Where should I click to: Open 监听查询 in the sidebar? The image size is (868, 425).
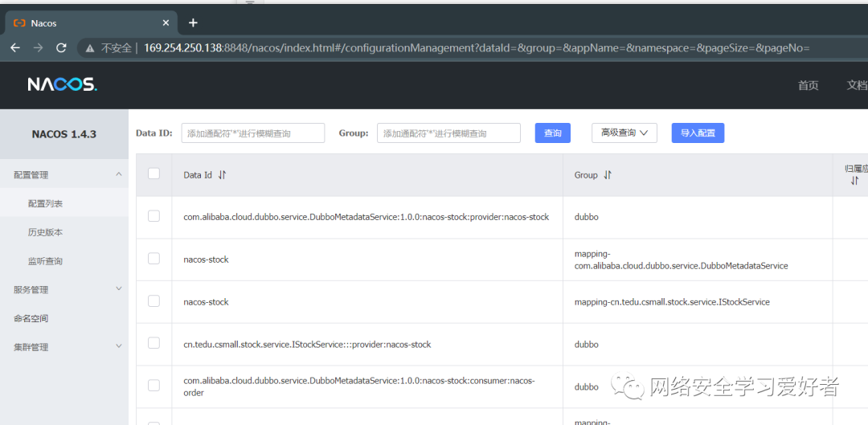coord(45,261)
